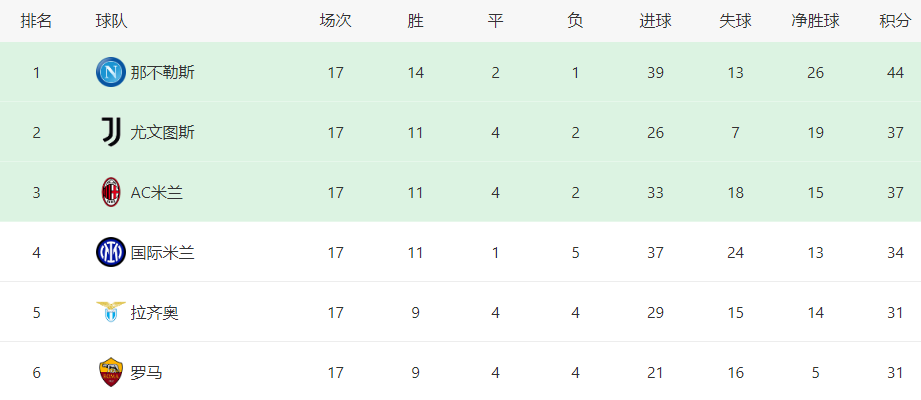This screenshot has height=400, width=921.
Task: Open the 拉齐奥 team page
Action: tap(154, 312)
